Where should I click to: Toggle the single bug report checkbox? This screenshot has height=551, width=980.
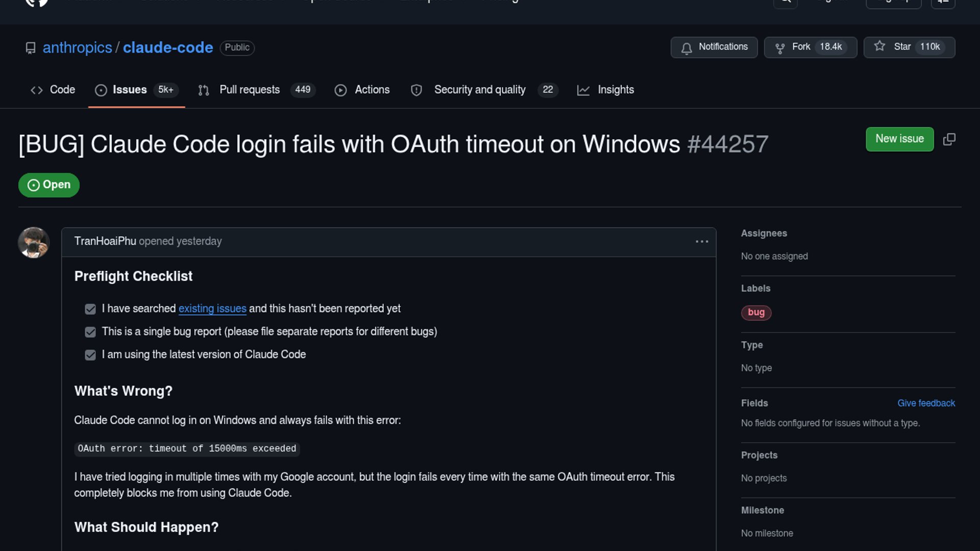(x=90, y=332)
